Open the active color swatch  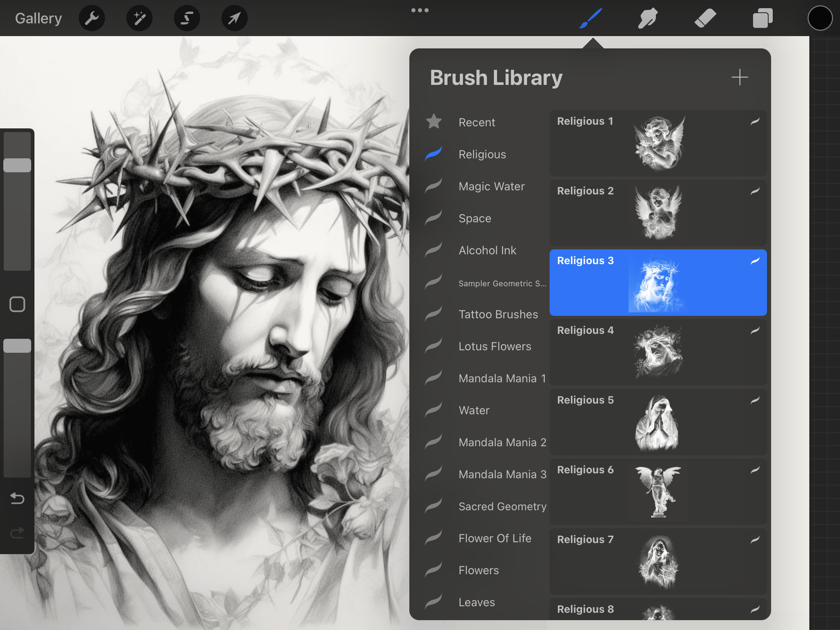tap(820, 18)
